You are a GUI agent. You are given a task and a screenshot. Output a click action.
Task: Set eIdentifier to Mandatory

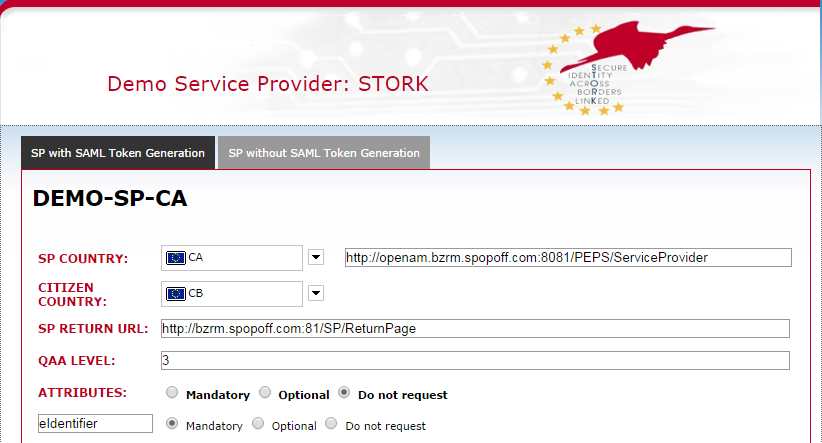click(172, 424)
